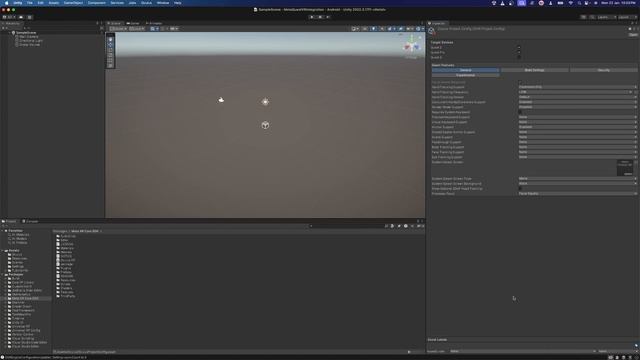This screenshot has height=360, width=640.
Task: Open the Passthrough Support dropdown
Action: point(577,142)
